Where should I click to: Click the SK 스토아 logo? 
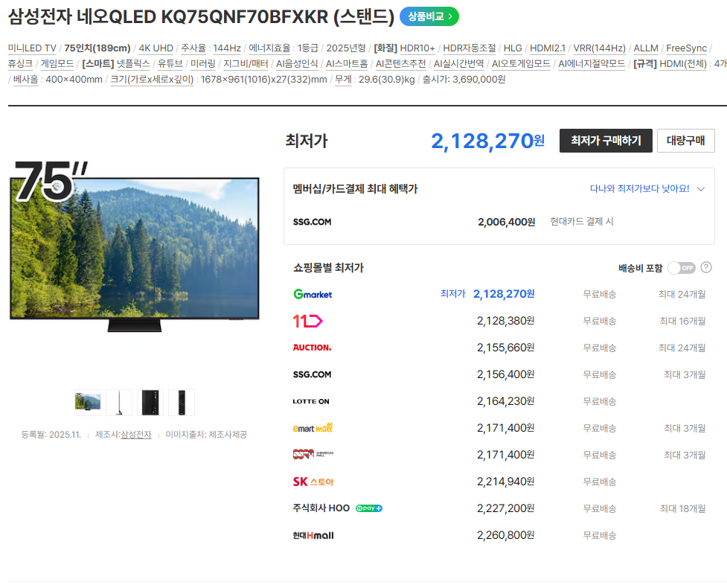click(313, 482)
